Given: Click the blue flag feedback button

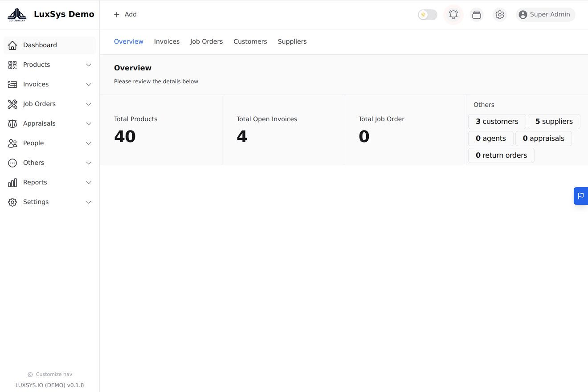Looking at the screenshot, I should click(x=581, y=196).
